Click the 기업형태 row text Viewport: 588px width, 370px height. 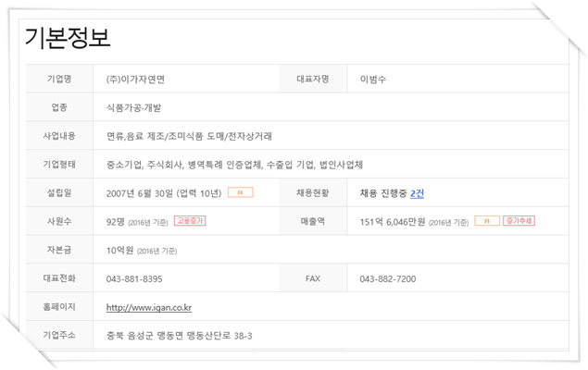pos(234,165)
